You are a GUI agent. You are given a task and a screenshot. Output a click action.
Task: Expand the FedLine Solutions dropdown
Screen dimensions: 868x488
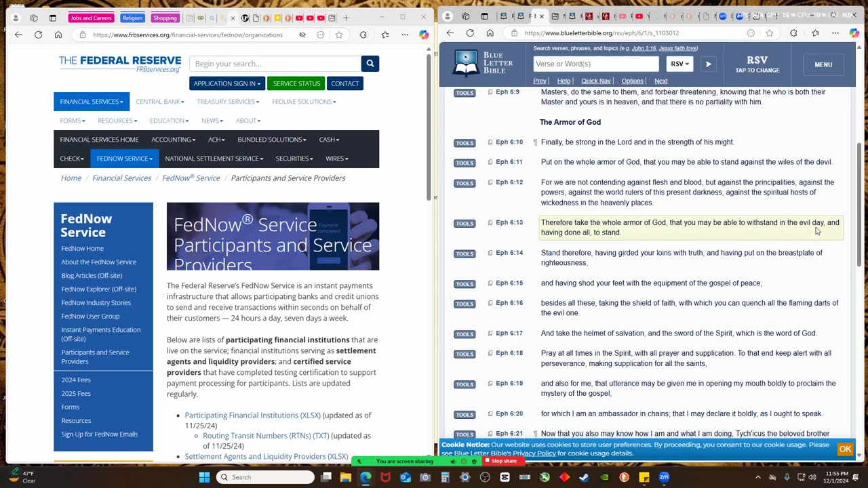(x=304, y=102)
